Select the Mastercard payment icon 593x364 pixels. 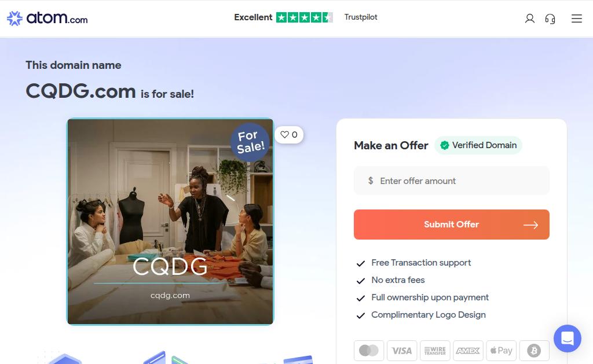click(x=369, y=351)
